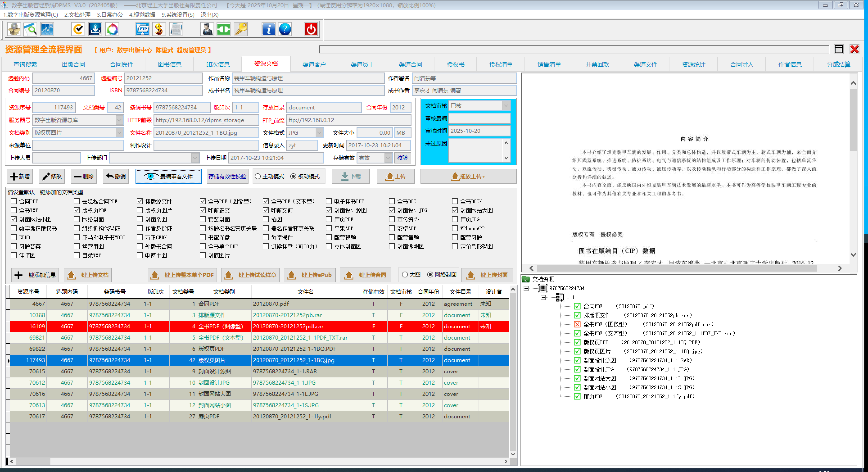Screen dimensions: 868x472
Task: Open the 2.文档处理 menu
Action: 77,14
